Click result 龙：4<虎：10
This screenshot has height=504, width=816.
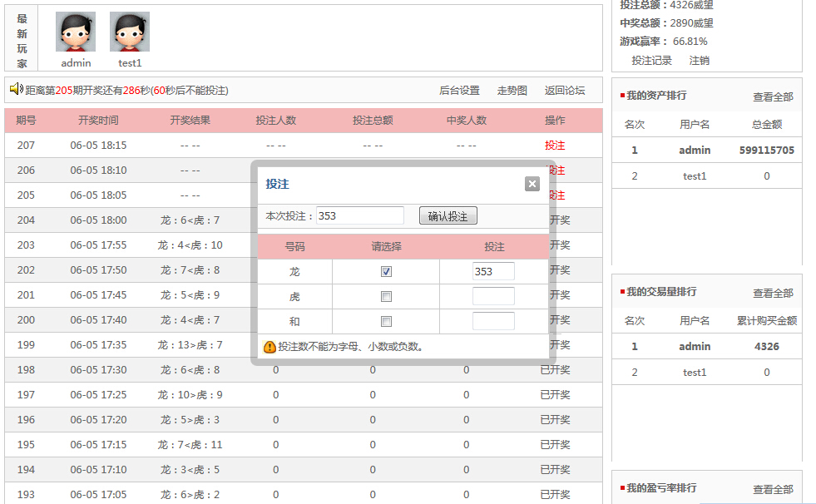point(190,245)
